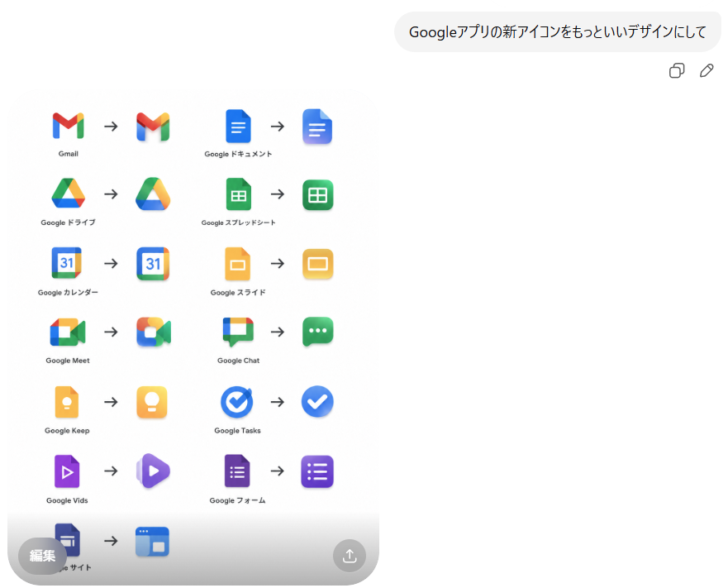Click the redesigned green Chat bubble icon
Image resolution: width=728 pixels, height=588 pixels.
tap(317, 332)
